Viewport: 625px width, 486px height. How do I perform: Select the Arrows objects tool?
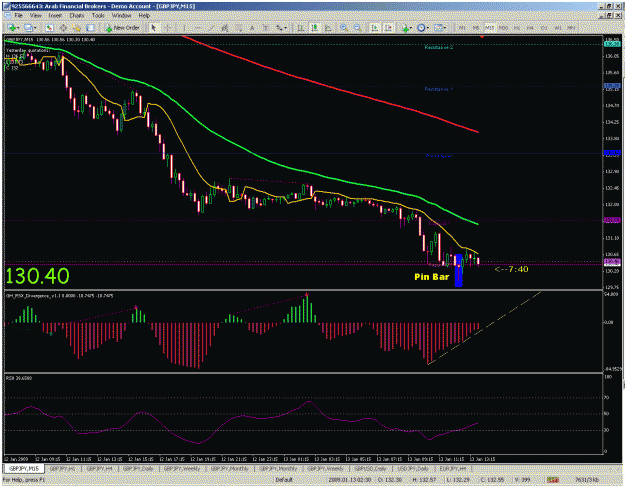[279, 28]
